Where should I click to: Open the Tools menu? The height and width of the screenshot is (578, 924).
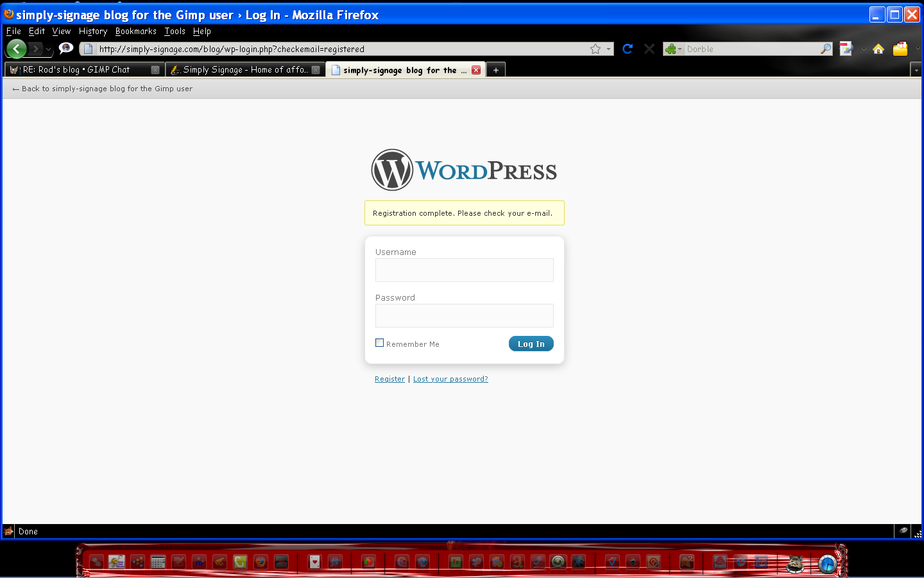click(x=175, y=31)
